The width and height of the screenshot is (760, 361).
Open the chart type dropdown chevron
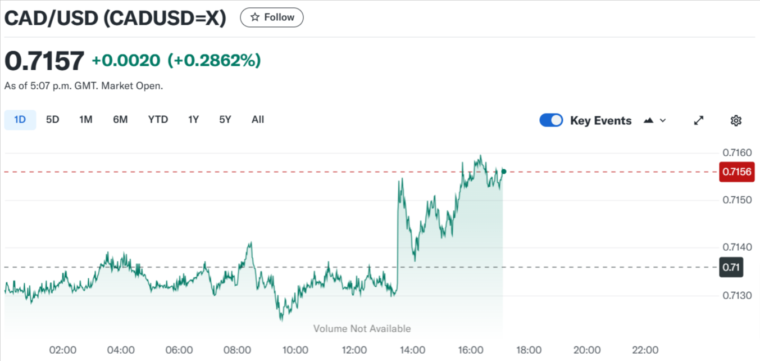[663, 121]
